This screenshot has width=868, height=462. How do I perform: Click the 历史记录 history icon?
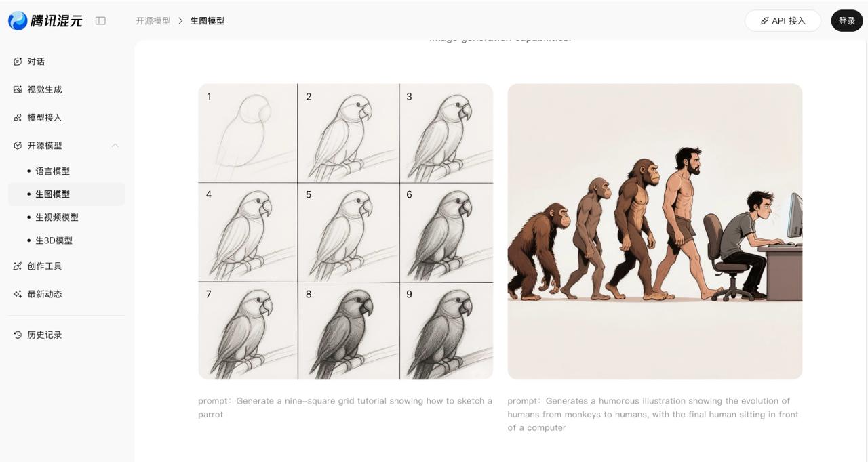pyautogui.click(x=18, y=335)
